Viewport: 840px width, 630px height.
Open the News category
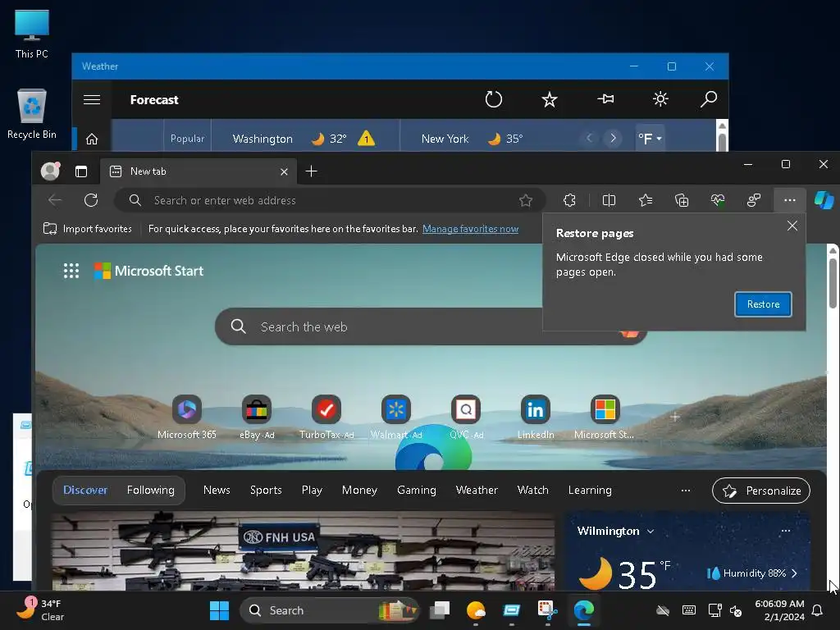(217, 491)
